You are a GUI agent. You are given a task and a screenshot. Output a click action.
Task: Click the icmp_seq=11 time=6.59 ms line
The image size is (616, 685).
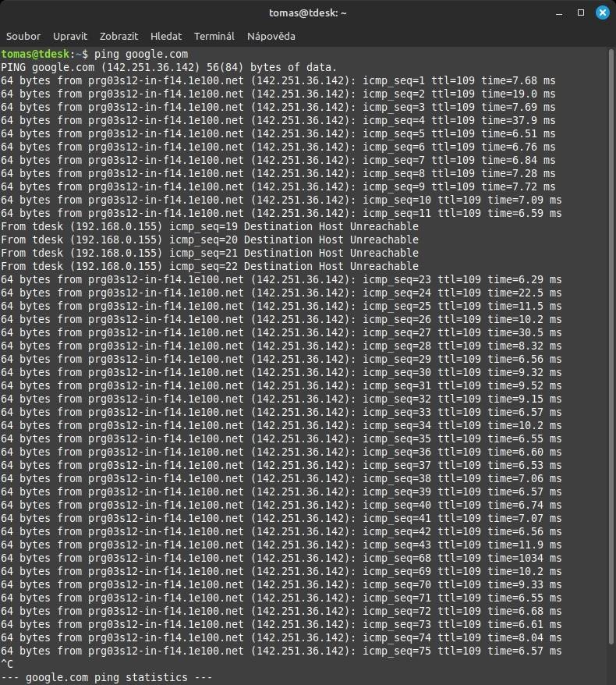(281, 213)
